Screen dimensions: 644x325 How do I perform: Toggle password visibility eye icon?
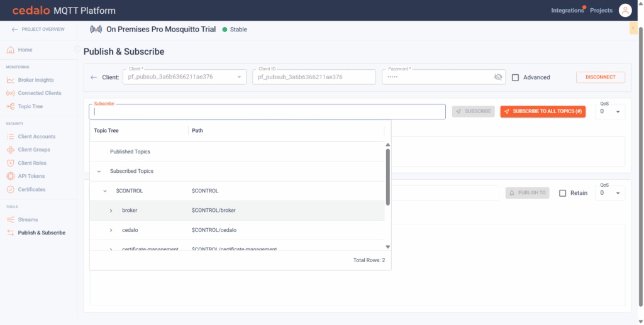coord(498,77)
